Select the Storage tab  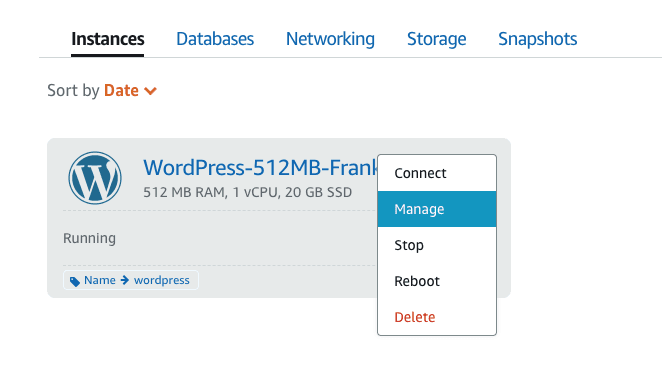pos(437,39)
